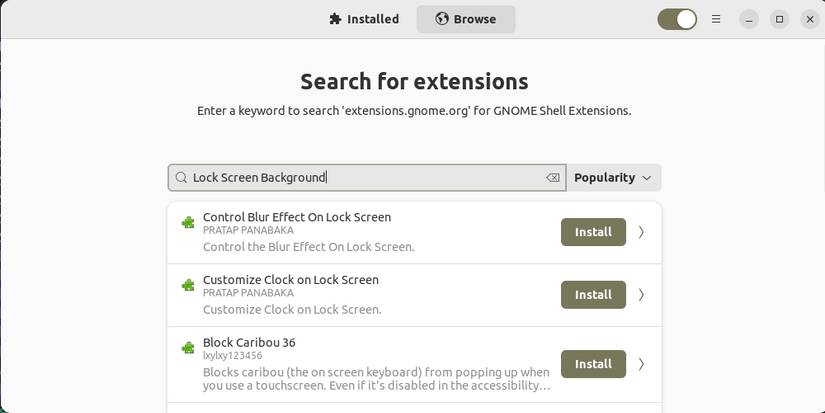Maximize the Extension Manager window
The image size is (825, 413).
pyautogui.click(x=779, y=19)
